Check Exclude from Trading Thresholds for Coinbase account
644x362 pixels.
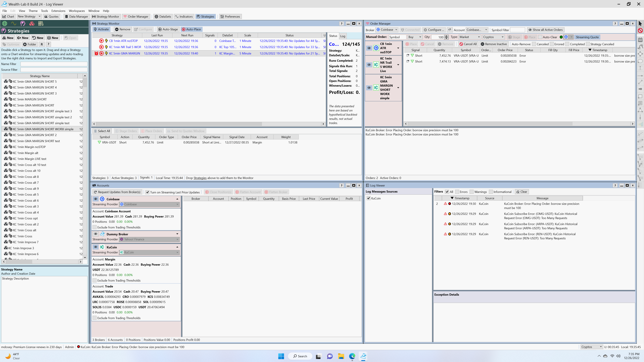coord(94,227)
